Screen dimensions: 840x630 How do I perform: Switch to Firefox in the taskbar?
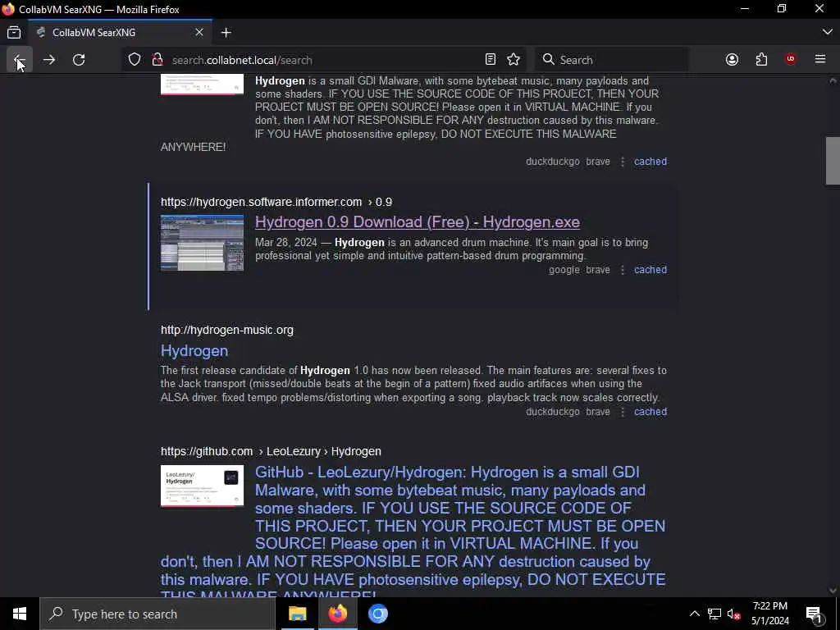337,614
